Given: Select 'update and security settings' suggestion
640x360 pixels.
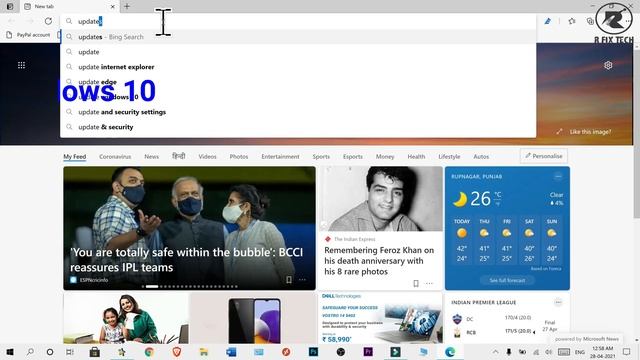Looking at the screenshot, I should coord(298,112).
